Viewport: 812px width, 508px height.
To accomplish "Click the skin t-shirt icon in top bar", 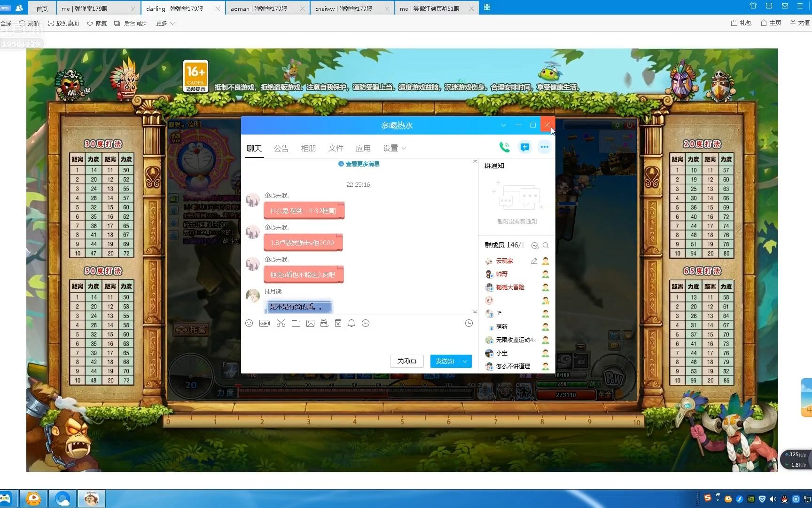I will 753,6.
